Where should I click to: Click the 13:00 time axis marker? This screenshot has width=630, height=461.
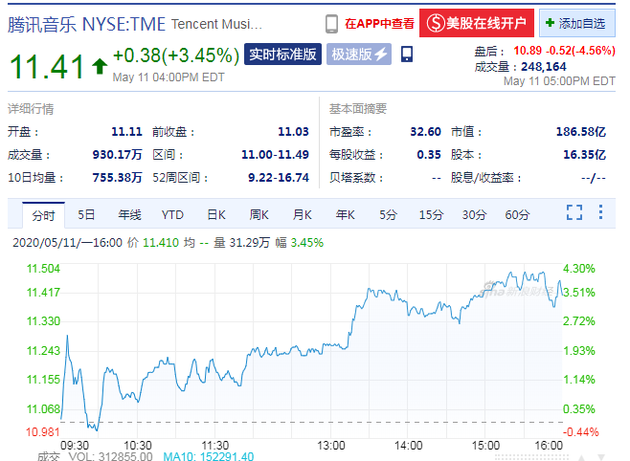pyautogui.click(x=331, y=446)
